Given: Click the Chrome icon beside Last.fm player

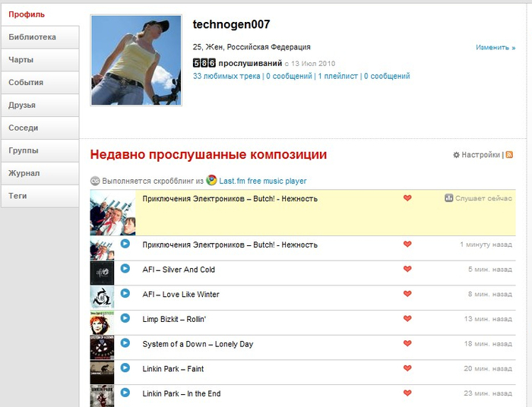Looking at the screenshot, I should coord(211,180).
